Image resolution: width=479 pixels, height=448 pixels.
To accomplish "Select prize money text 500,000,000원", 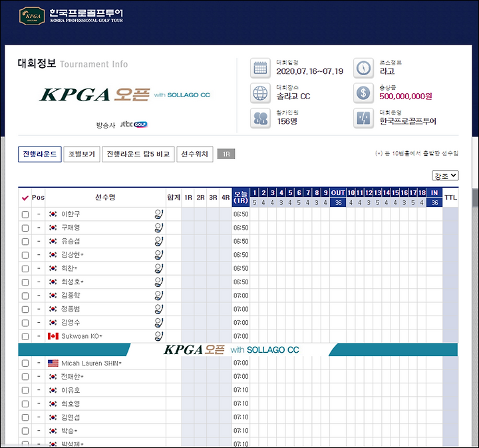I will tap(406, 97).
